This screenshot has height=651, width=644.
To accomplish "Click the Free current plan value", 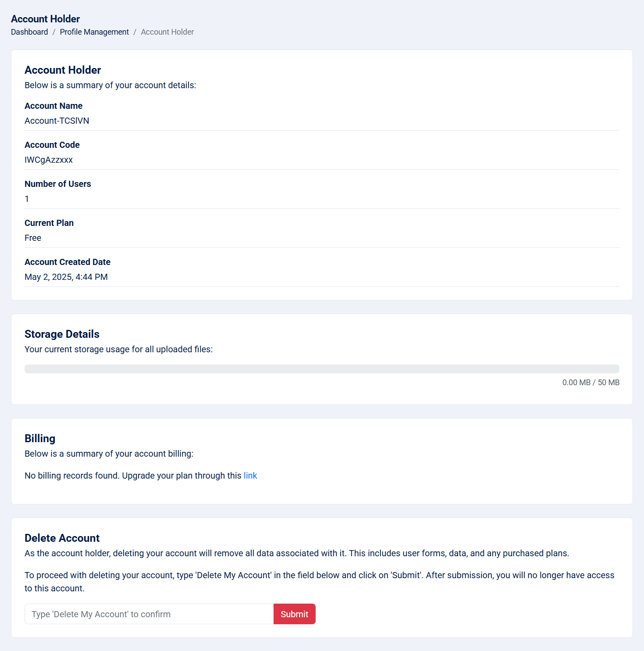I will pos(33,238).
